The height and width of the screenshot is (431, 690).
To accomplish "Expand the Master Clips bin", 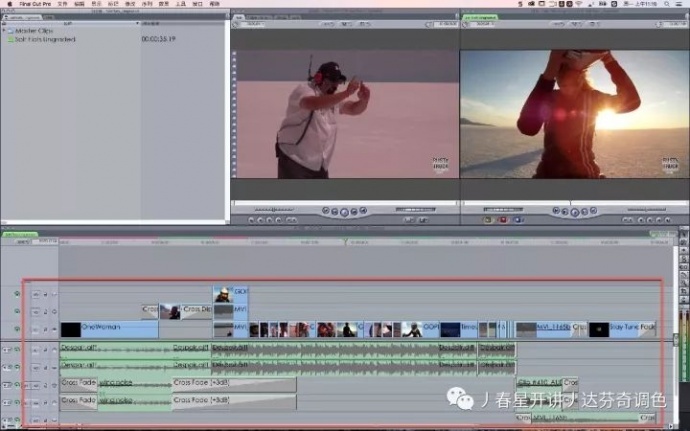I will coord(5,31).
